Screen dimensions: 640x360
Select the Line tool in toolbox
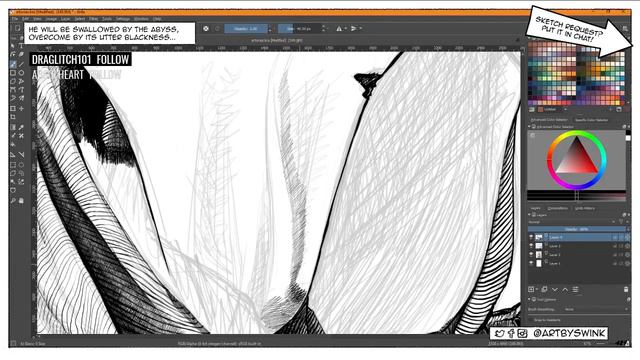pyautogui.click(x=21, y=64)
